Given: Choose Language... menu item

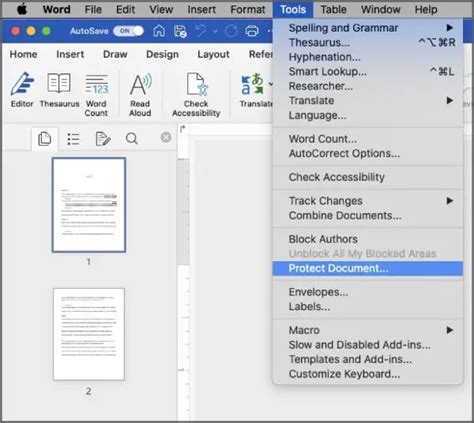Looking at the screenshot, I should pos(368,115).
